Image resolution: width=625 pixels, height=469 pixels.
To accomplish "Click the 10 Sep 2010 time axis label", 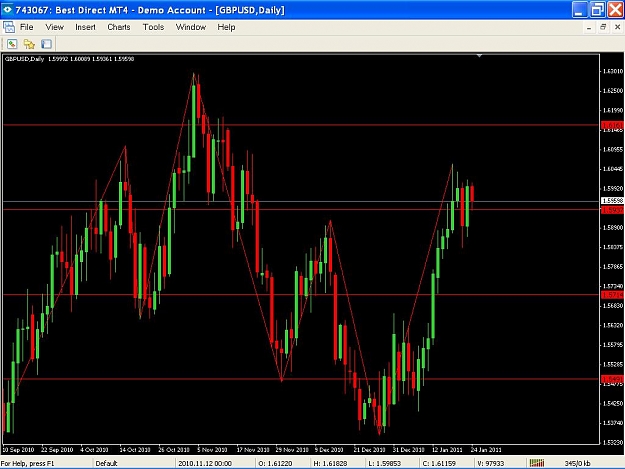I will point(18,449).
